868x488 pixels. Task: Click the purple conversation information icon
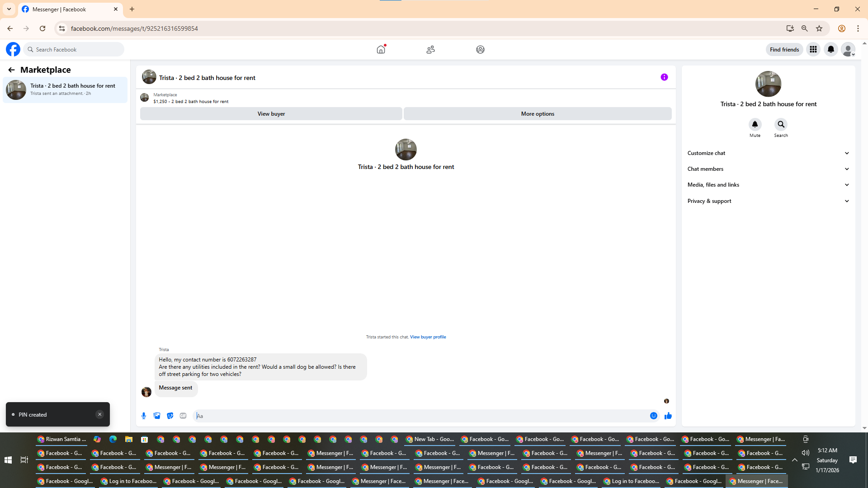click(664, 77)
